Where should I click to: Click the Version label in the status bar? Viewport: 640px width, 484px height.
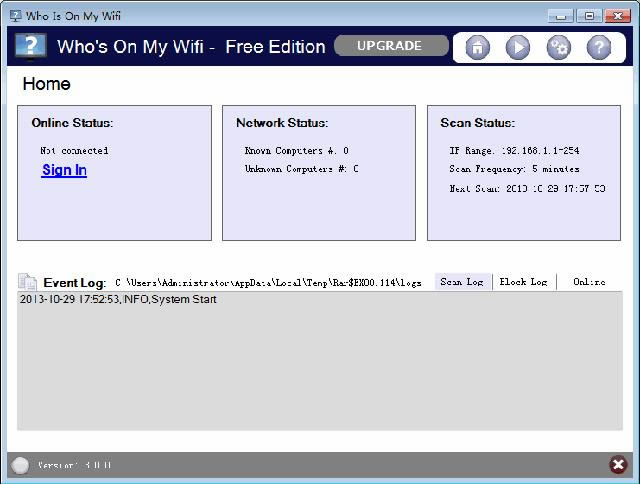coord(75,465)
